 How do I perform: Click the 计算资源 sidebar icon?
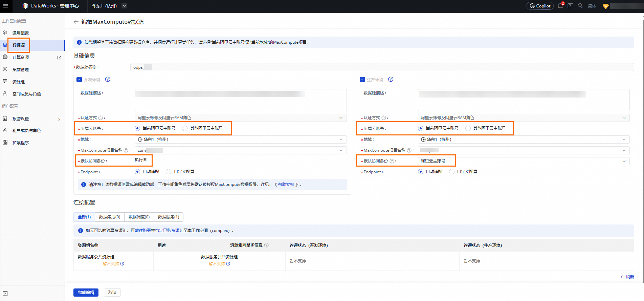click(x=5, y=57)
